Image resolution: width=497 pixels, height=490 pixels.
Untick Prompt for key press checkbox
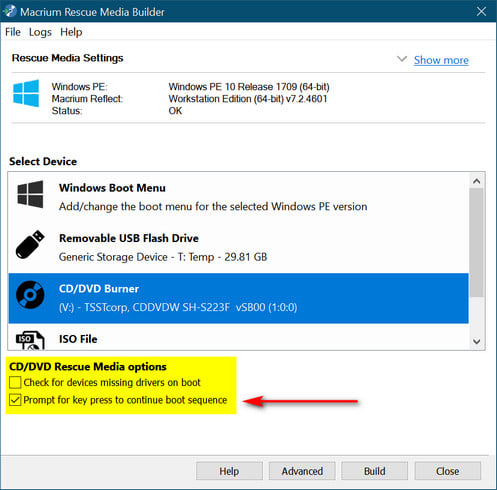coord(15,400)
